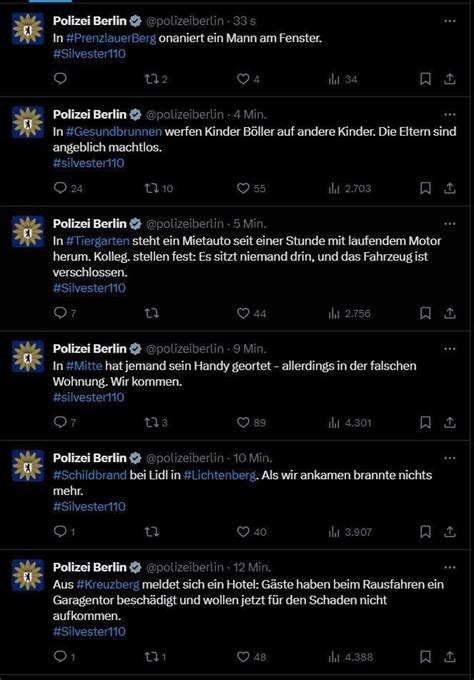View analytics of the Kreuzberg Hotel tweet
The image size is (474, 680).
350,657
